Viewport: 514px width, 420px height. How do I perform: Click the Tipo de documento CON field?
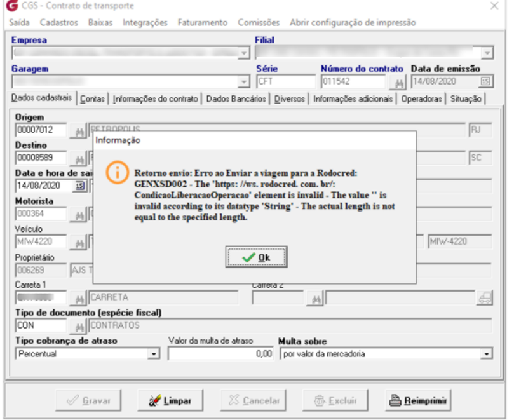[41, 325]
